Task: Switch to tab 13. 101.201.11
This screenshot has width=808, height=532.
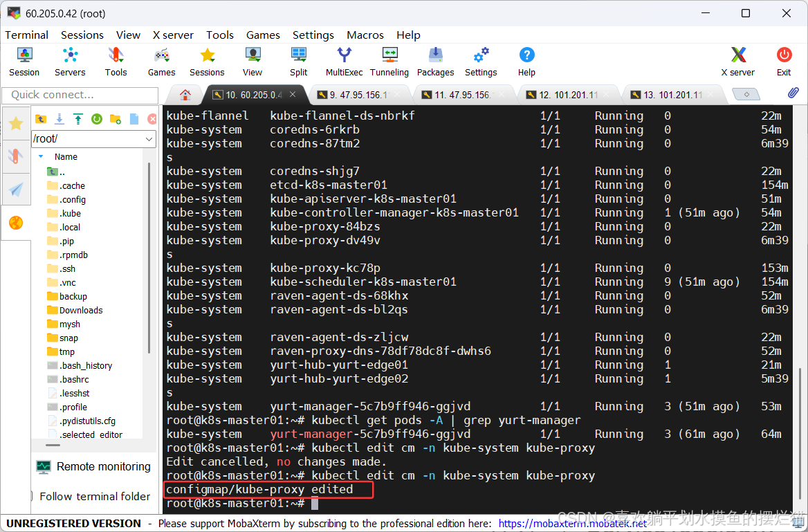Action: pos(672,95)
